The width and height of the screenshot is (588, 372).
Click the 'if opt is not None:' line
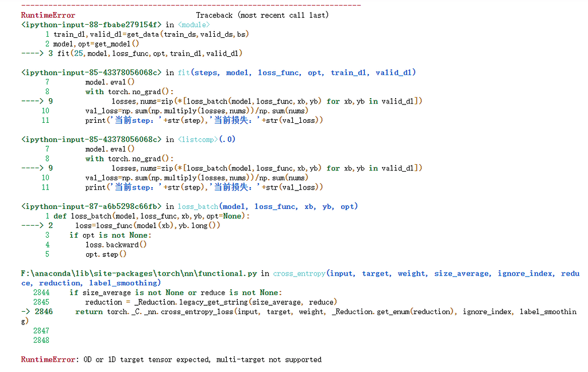[110, 235]
